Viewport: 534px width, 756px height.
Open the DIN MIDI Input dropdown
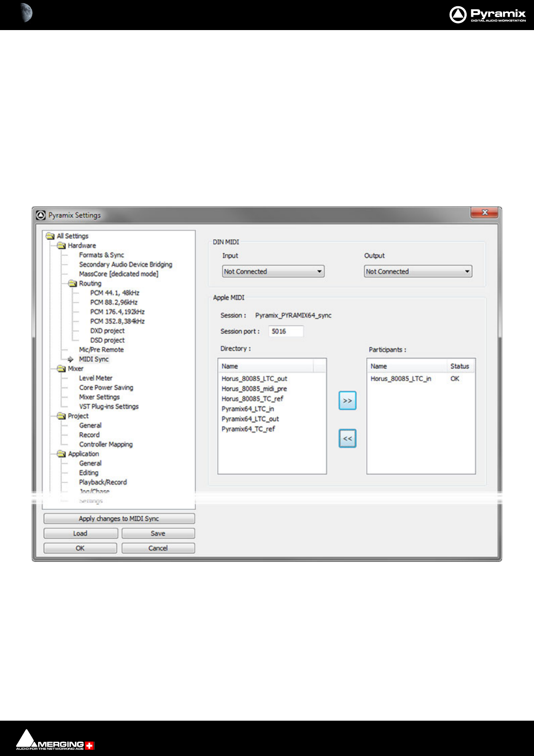point(273,272)
